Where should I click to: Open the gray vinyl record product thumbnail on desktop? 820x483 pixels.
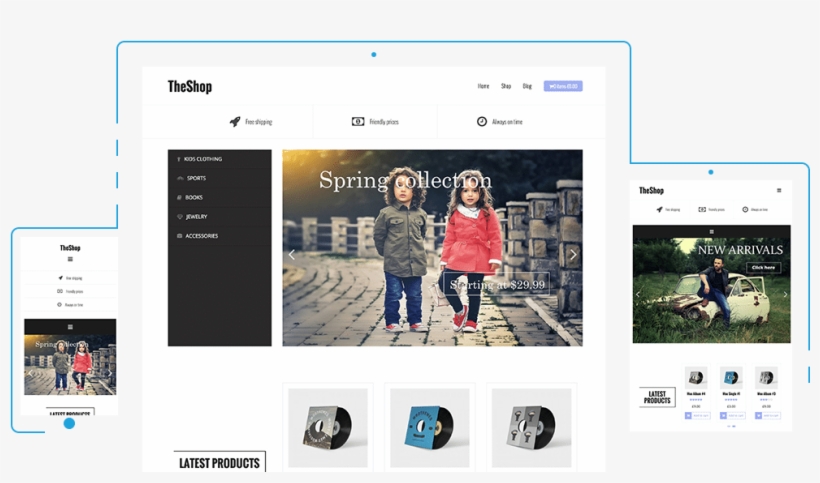coord(531,428)
